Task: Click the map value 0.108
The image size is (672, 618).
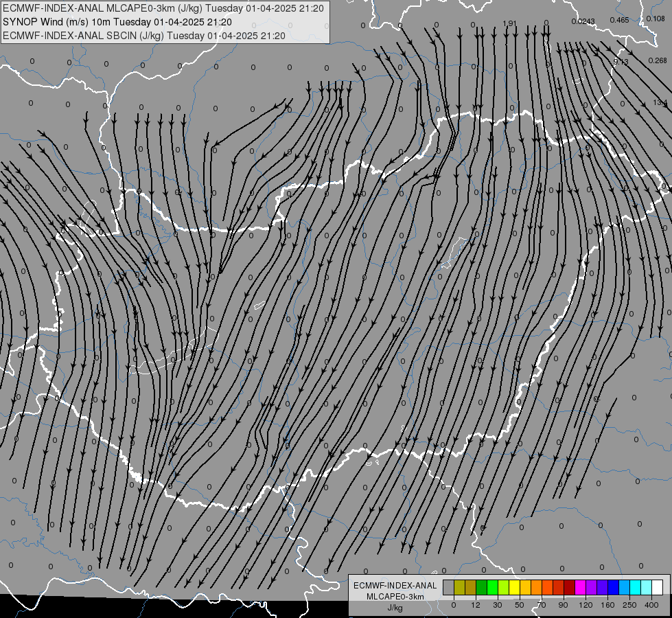Action: pos(656,19)
